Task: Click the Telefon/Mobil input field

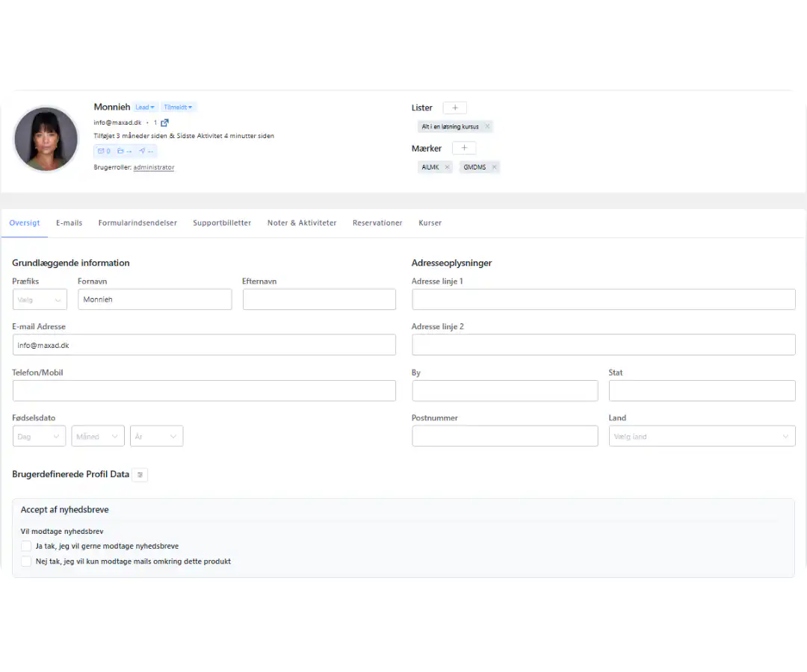Action: [x=204, y=391]
